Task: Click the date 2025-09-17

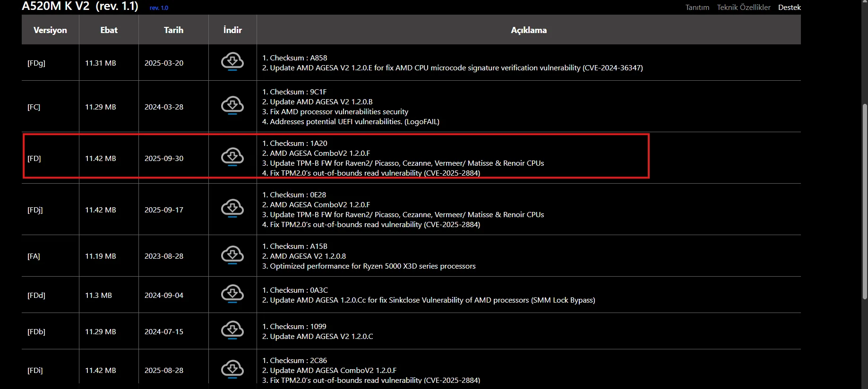Action: (164, 210)
